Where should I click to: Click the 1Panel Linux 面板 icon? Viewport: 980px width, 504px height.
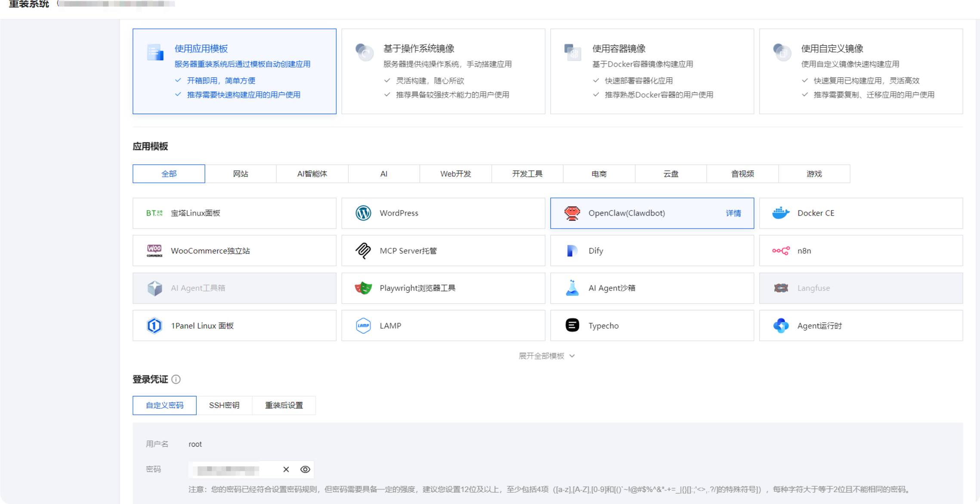[155, 325]
